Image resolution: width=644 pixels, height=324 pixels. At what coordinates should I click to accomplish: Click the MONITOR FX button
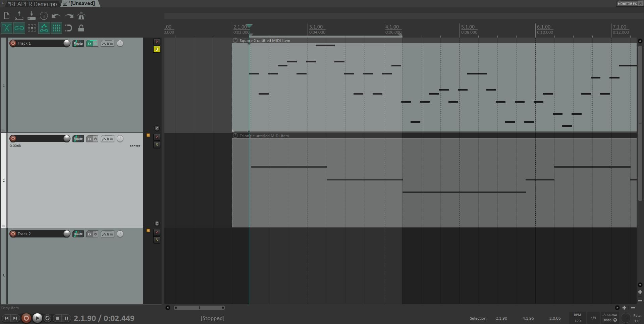point(627,4)
